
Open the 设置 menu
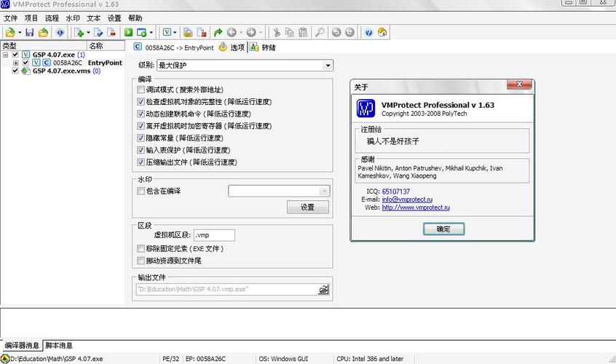coord(114,18)
